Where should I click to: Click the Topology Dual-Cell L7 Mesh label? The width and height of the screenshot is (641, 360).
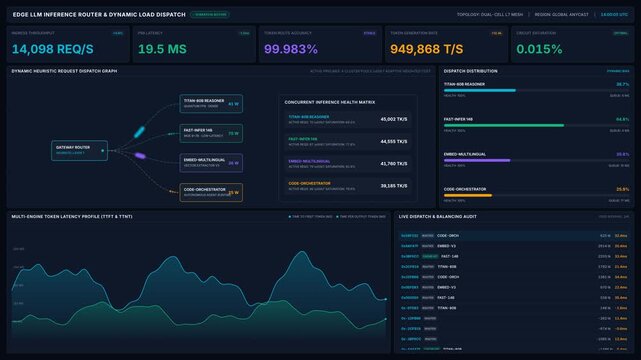click(490, 15)
